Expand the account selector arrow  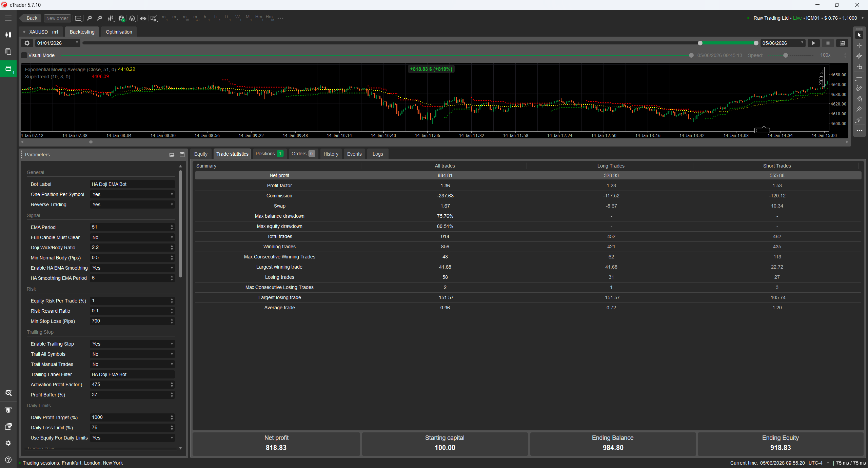863,18
